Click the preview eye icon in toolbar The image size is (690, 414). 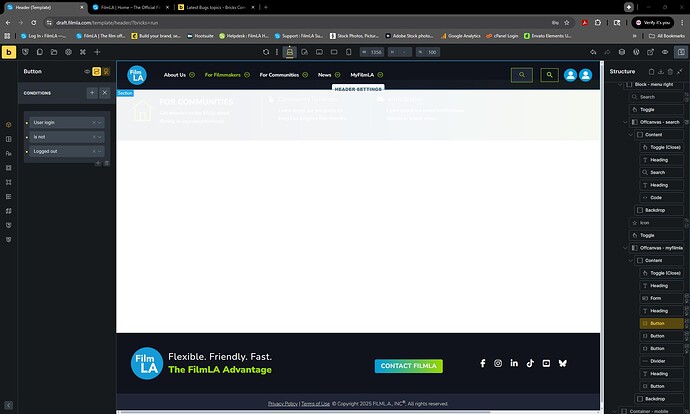click(665, 52)
